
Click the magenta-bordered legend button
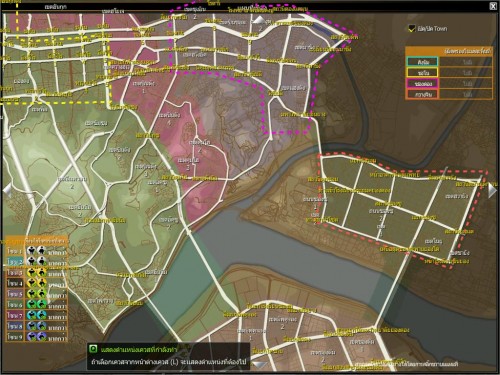point(422,83)
